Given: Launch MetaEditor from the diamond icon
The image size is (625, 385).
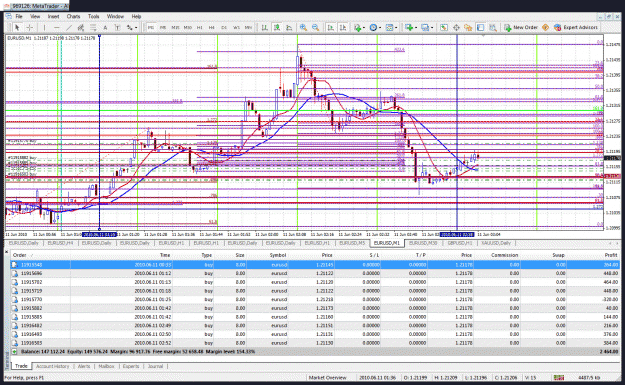Looking at the screenshot, I should pos(545,28).
